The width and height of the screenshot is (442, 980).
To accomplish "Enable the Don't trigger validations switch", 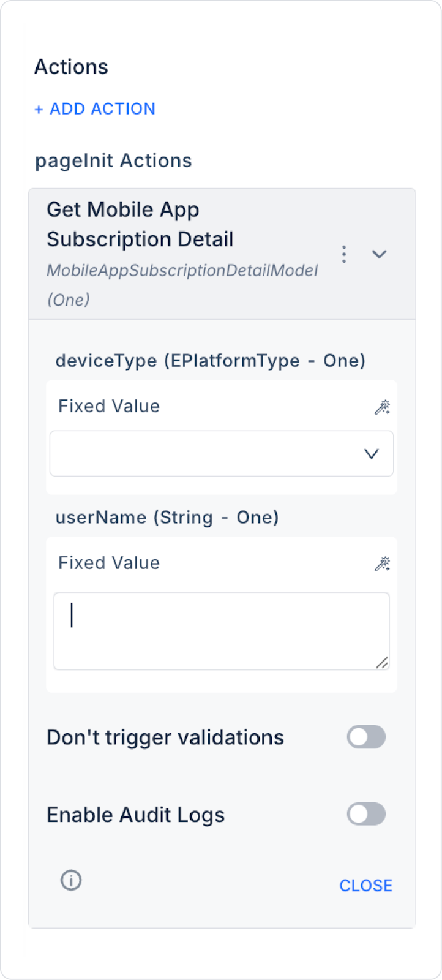I will [366, 737].
